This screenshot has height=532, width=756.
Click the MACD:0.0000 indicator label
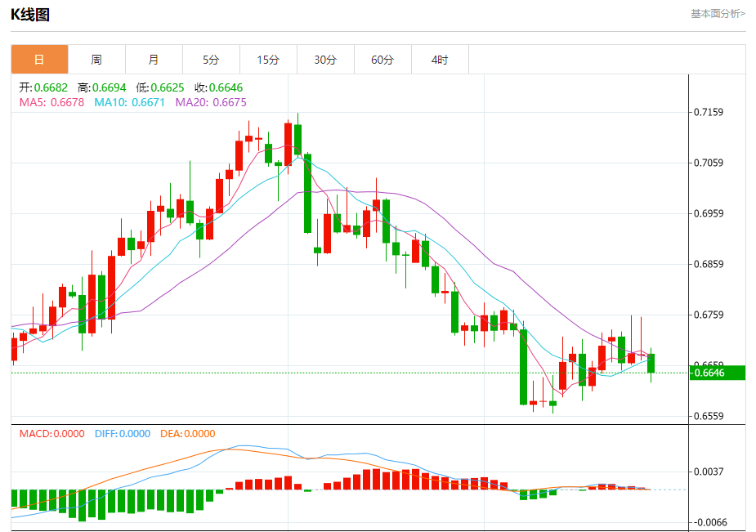click(52, 434)
